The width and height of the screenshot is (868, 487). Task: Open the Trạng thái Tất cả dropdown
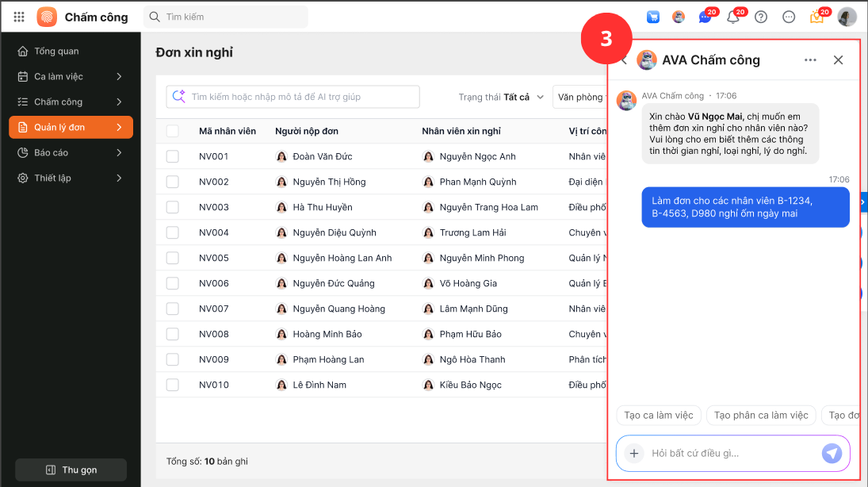coord(501,97)
